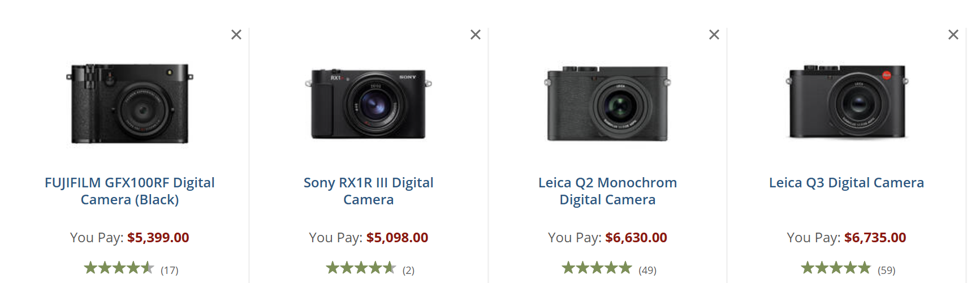Click the Sony RX1R III camera image
The height and width of the screenshot is (283, 980).
point(369,104)
